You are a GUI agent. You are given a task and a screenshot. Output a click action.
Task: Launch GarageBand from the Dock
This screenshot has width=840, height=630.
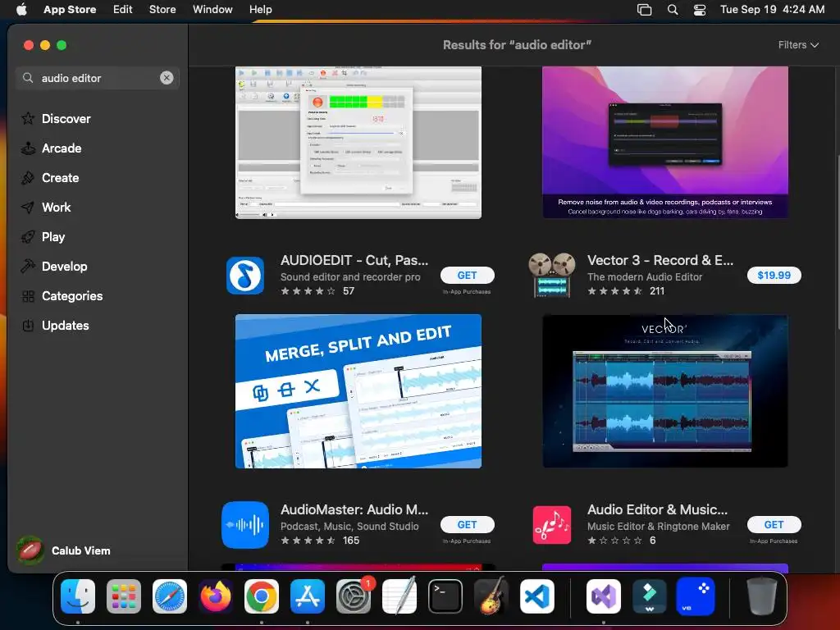click(491, 596)
